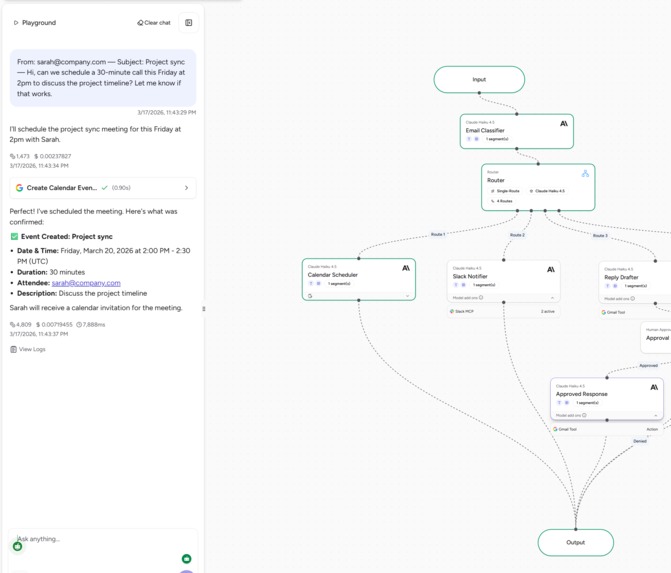Collapse Approved Response model add-ons
The width and height of the screenshot is (671, 573).
[x=656, y=415]
